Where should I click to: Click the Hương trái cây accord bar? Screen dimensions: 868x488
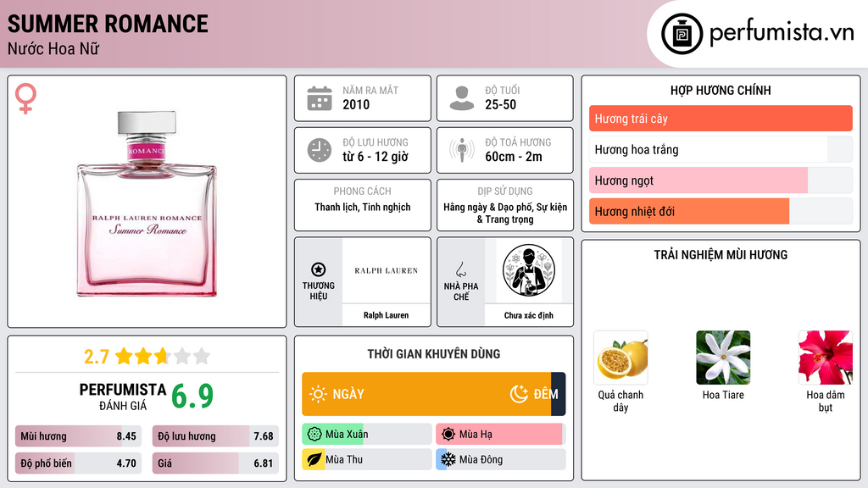(x=721, y=119)
